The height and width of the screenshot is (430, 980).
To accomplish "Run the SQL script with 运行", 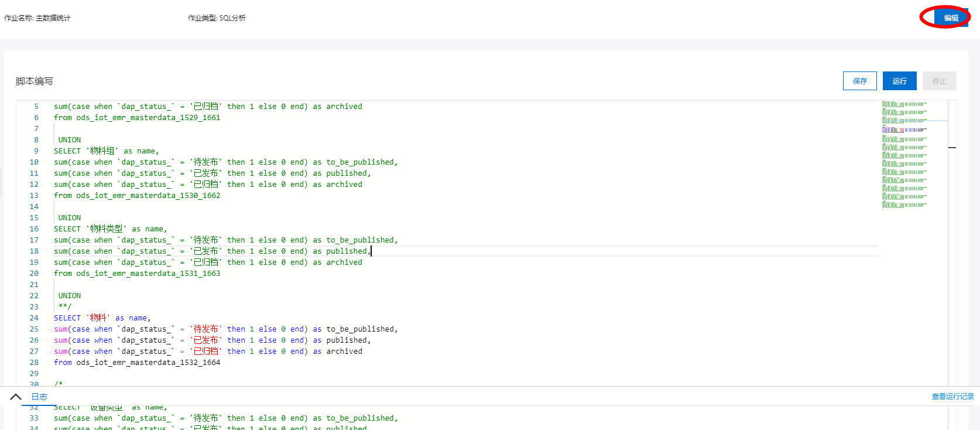I will [x=899, y=81].
